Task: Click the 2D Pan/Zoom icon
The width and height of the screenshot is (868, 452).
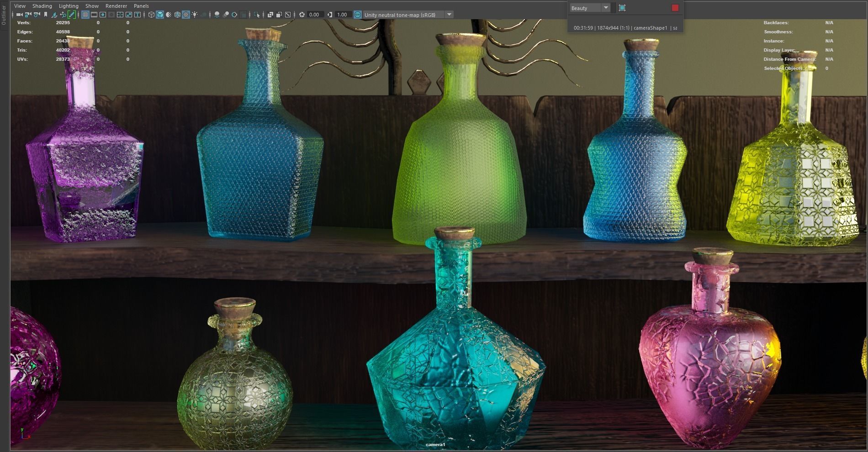Action: [x=63, y=14]
